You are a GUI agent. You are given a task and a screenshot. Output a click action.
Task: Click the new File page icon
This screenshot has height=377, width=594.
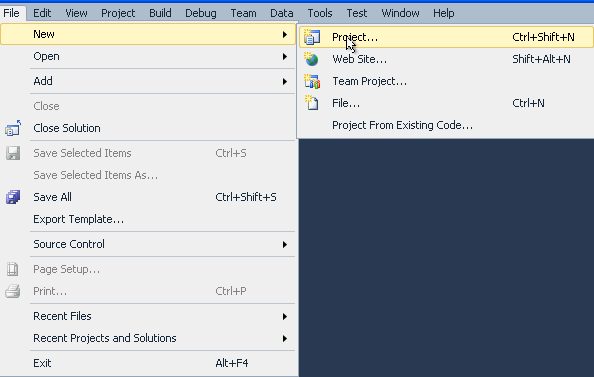[x=312, y=103]
